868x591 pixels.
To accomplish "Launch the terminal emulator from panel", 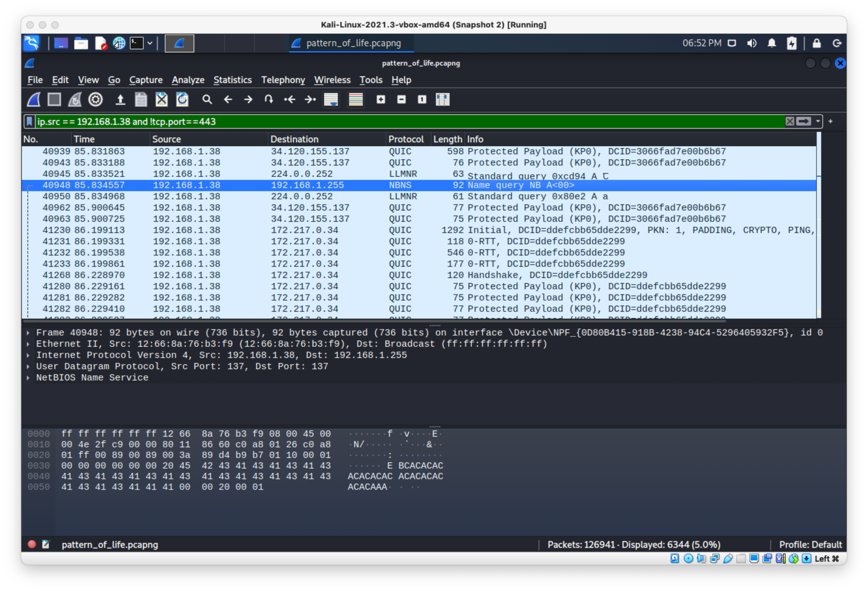I will pyautogui.click(x=136, y=43).
